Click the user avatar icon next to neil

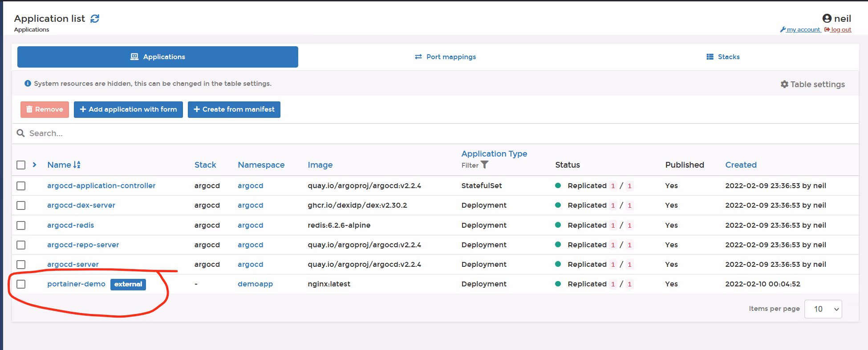(827, 18)
